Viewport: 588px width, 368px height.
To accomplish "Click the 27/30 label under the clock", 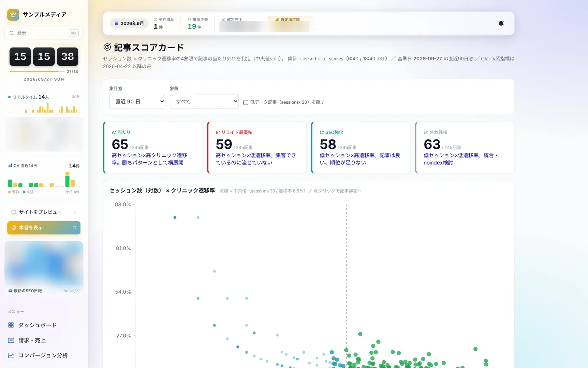I will (x=72, y=72).
